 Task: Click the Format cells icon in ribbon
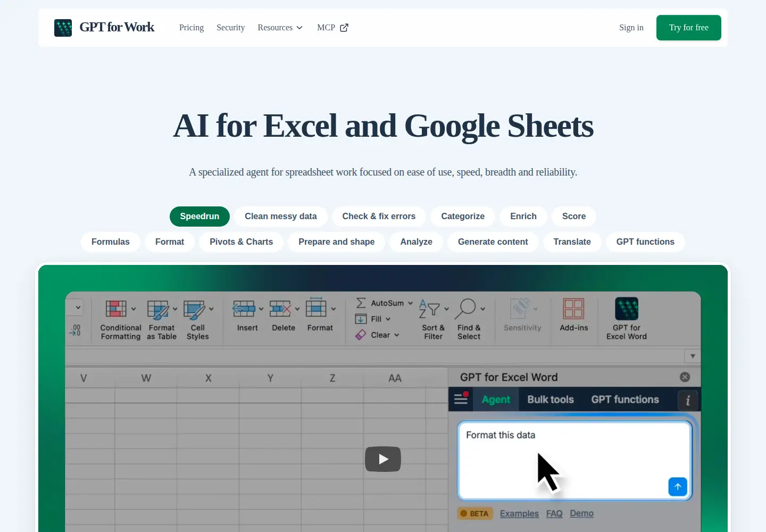point(316,307)
